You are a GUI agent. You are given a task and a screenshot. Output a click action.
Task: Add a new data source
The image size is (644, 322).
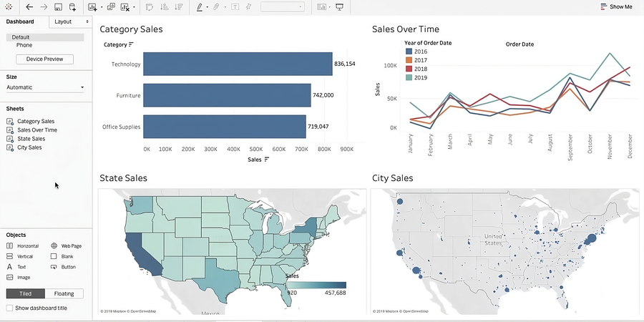[72, 7]
